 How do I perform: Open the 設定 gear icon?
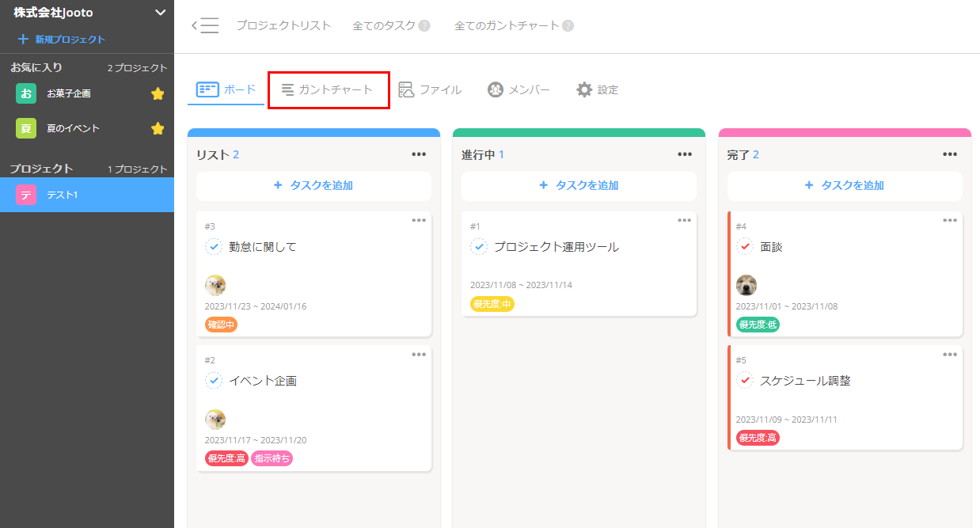(584, 89)
